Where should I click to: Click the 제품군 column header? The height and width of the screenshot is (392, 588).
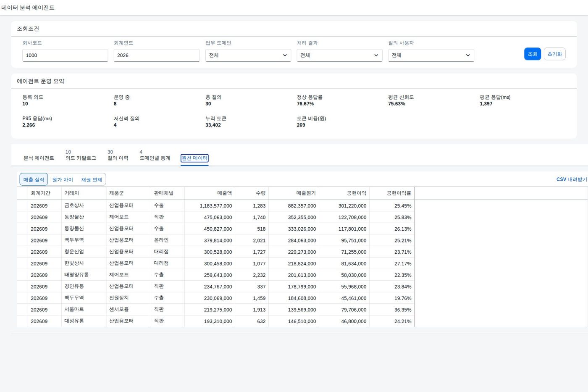tap(129, 193)
